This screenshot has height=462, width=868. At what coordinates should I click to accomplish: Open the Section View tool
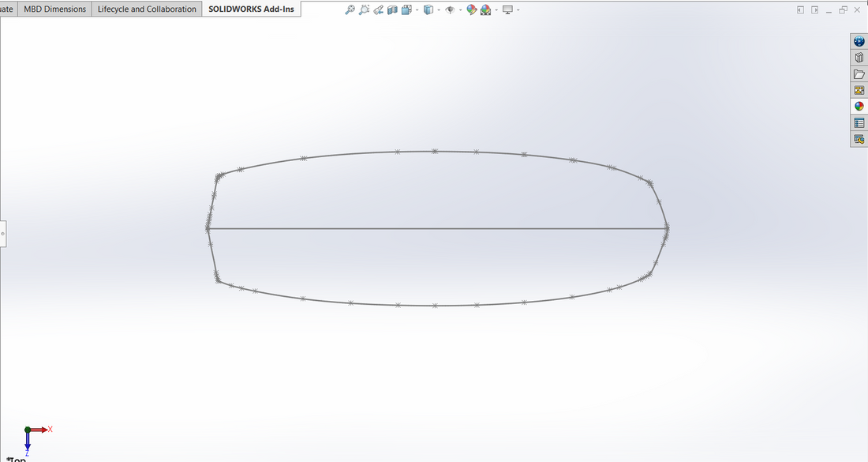tap(392, 9)
